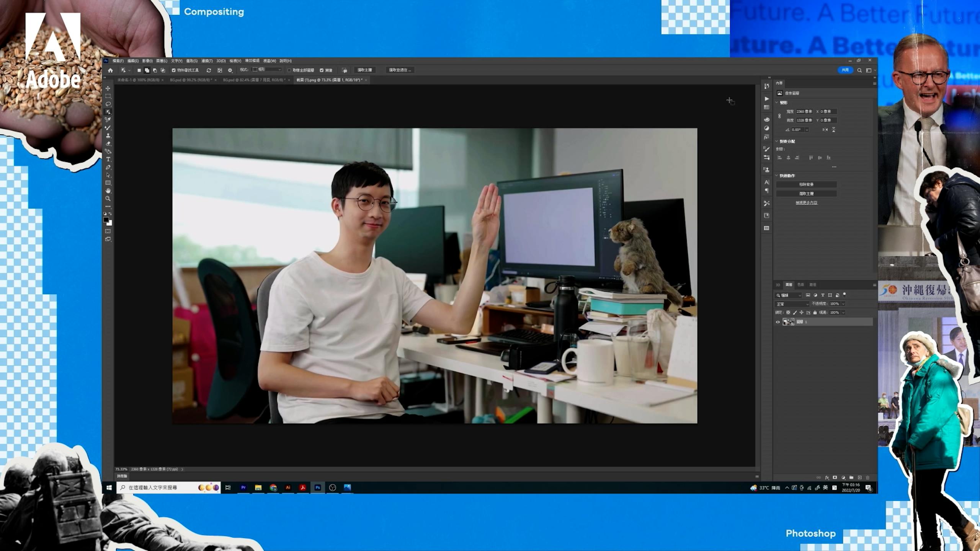Select the Rectangular Marquee tool
Screen dimensions: 980x551
108,96
